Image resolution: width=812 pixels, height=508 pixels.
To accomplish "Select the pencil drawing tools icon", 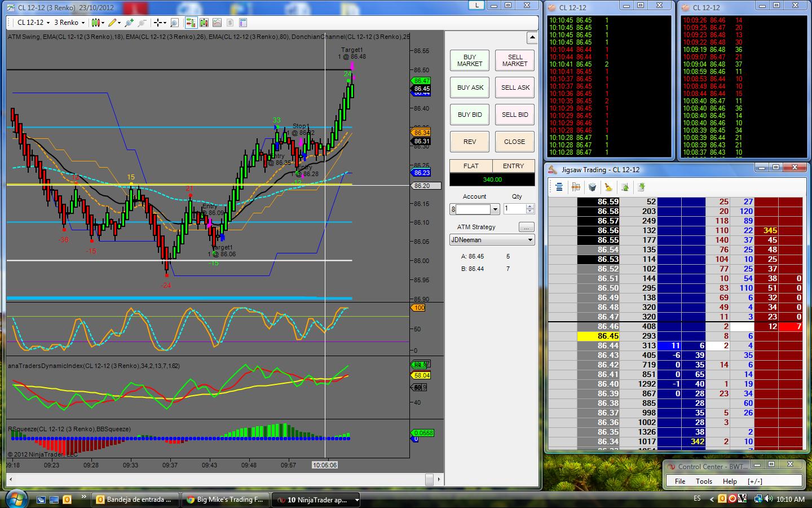I will [x=112, y=23].
